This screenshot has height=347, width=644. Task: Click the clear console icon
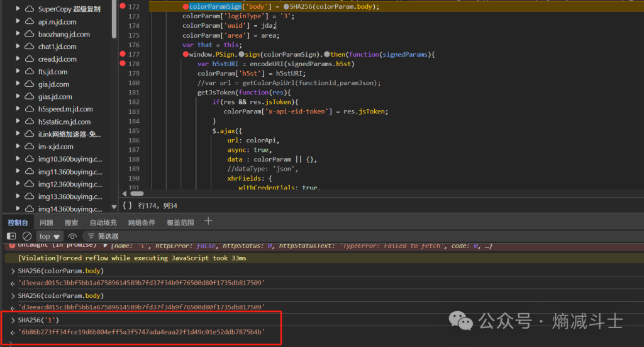pos(27,236)
